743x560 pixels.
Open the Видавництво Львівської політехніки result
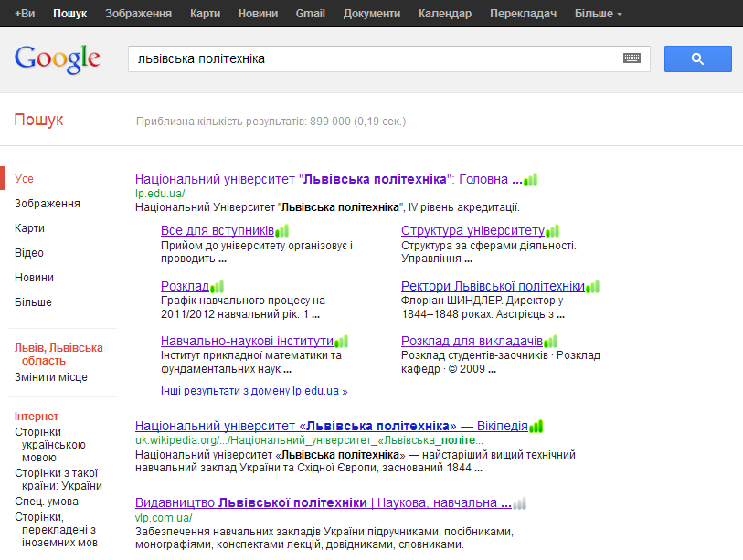click(x=324, y=502)
